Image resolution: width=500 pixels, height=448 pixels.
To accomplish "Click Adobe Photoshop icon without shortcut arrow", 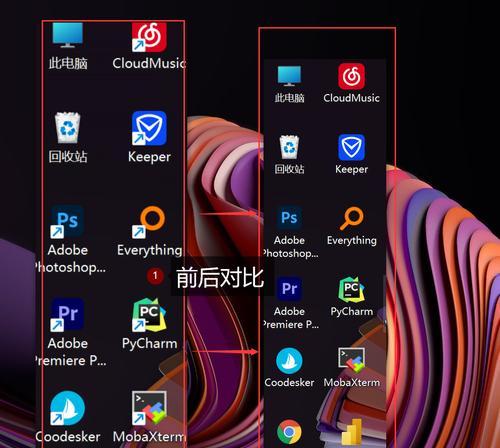I will pos(289,218).
